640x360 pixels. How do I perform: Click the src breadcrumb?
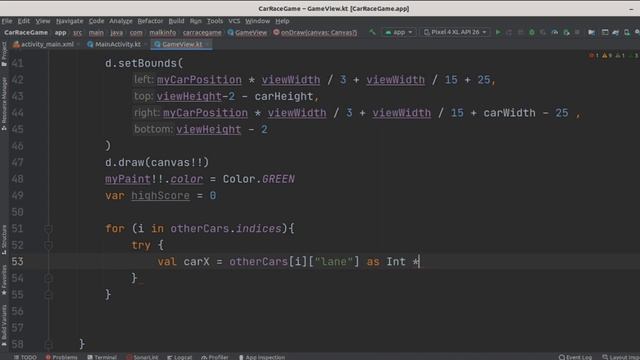click(78, 32)
